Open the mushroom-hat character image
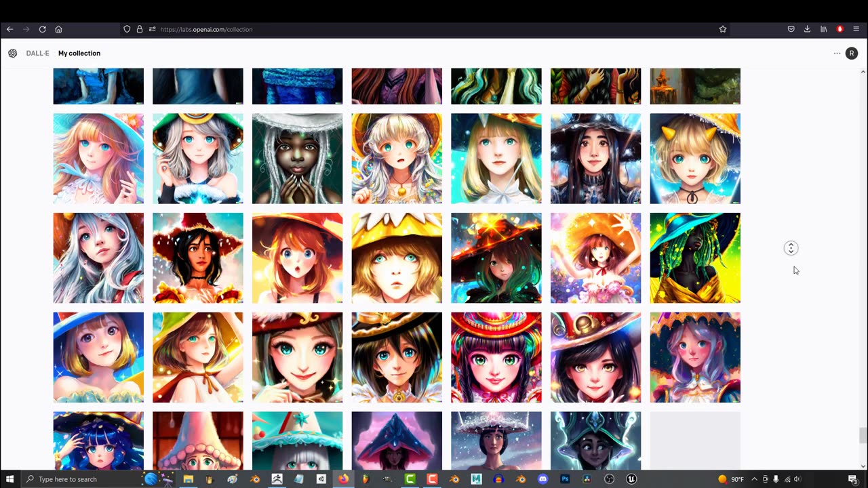This screenshot has width=868, height=488. click(x=198, y=441)
